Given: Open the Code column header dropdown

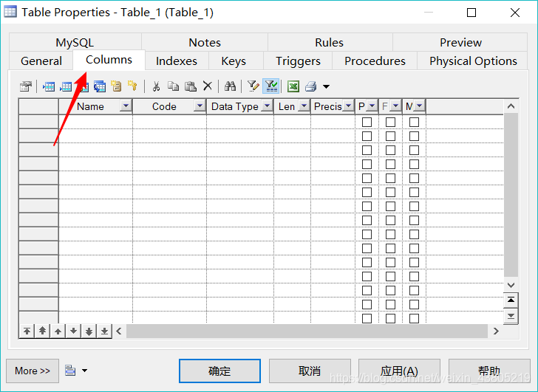Looking at the screenshot, I should tap(200, 106).
